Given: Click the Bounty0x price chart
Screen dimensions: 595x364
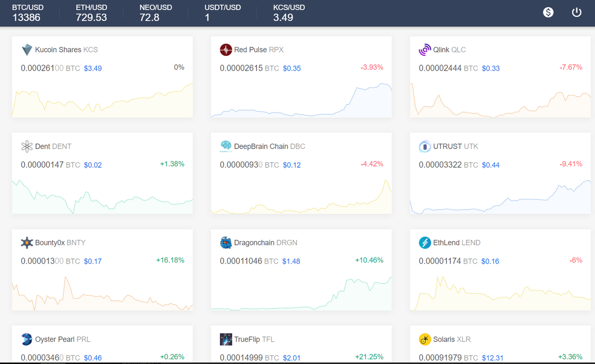Looking at the screenshot, I should (x=102, y=293).
